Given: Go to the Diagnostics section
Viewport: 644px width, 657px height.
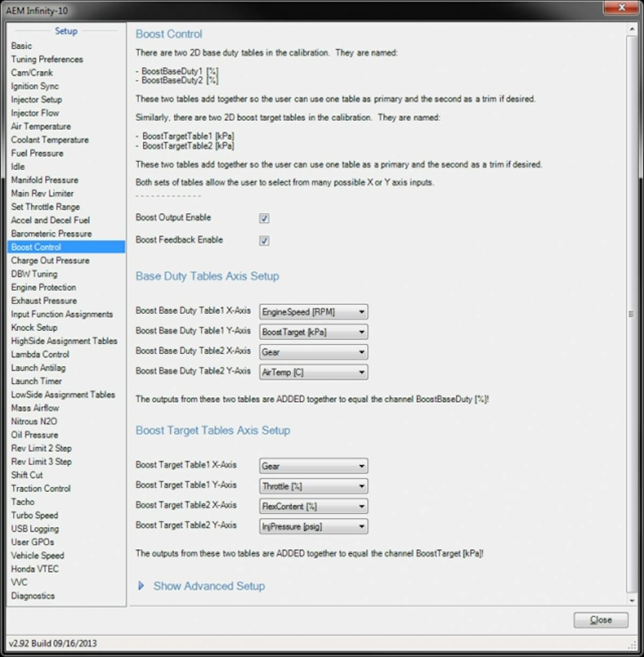Looking at the screenshot, I should click(x=33, y=596).
